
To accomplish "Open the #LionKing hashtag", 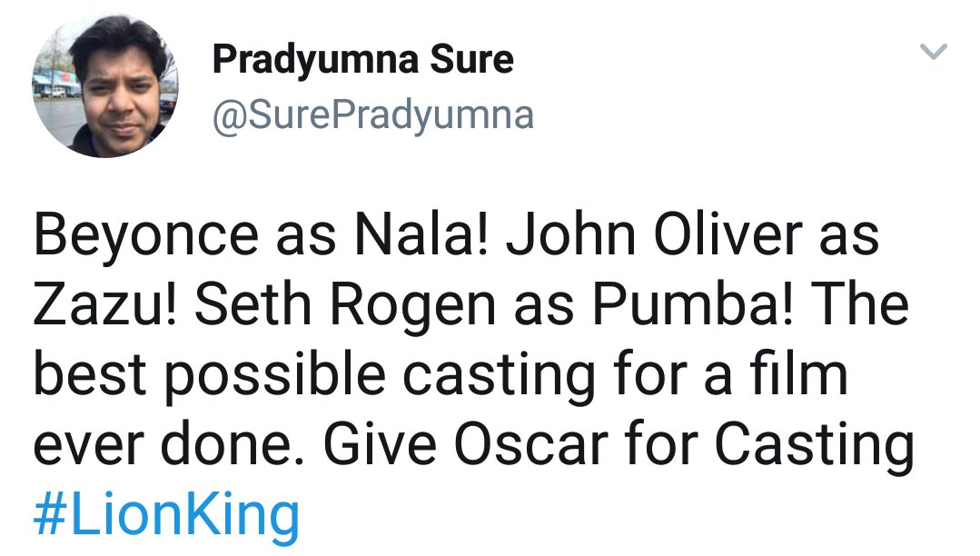I will click(167, 514).
